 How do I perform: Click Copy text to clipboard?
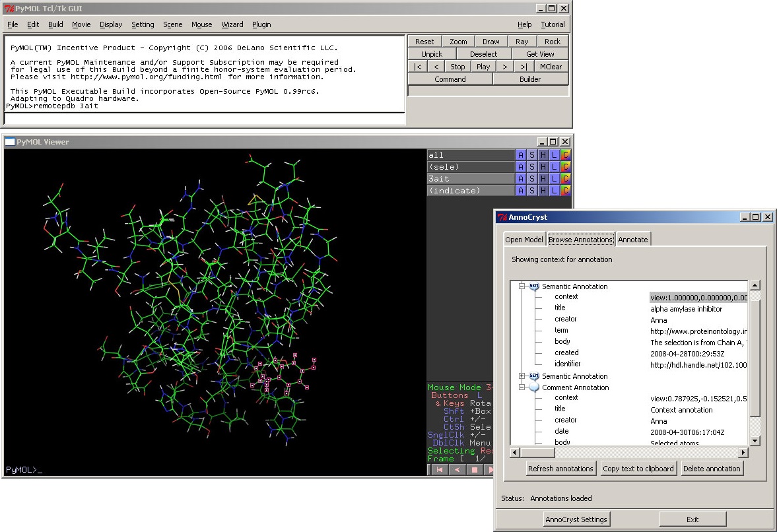638,469
